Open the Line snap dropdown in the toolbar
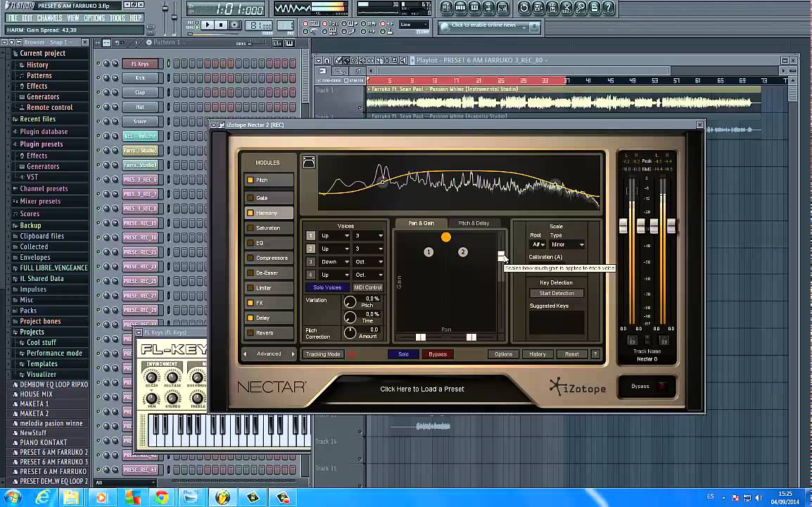The height and width of the screenshot is (507, 812). click(x=414, y=25)
